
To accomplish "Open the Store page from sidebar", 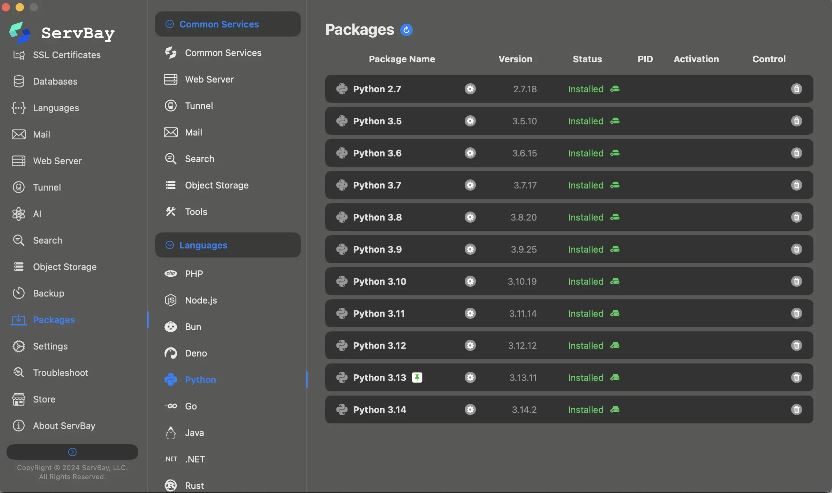I will tap(44, 399).
